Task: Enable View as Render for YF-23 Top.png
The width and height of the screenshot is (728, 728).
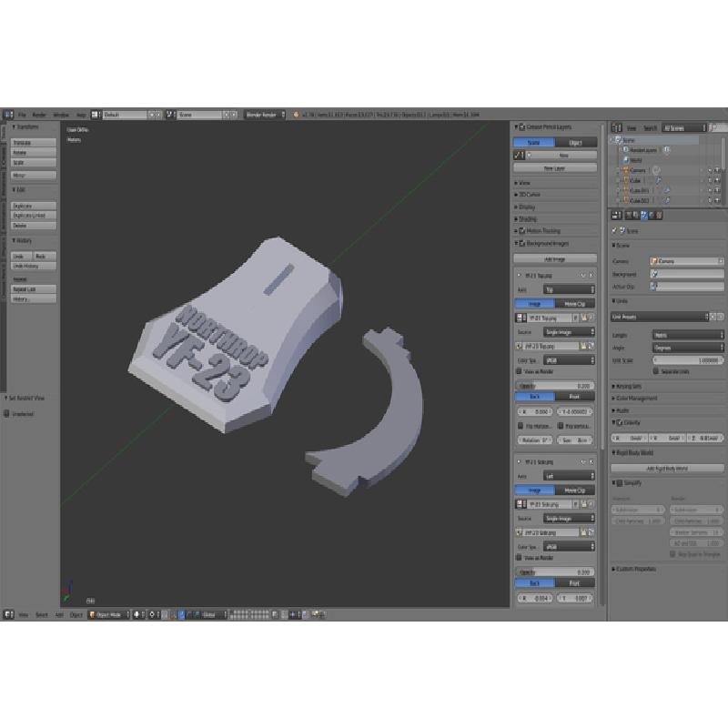Action: click(x=519, y=371)
